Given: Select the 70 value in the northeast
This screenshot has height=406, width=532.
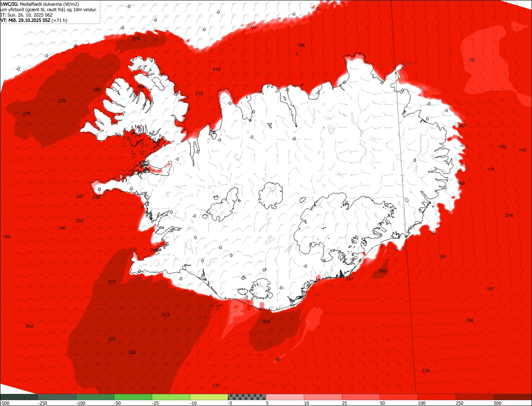Looking at the screenshot, I should tap(471, 60).
